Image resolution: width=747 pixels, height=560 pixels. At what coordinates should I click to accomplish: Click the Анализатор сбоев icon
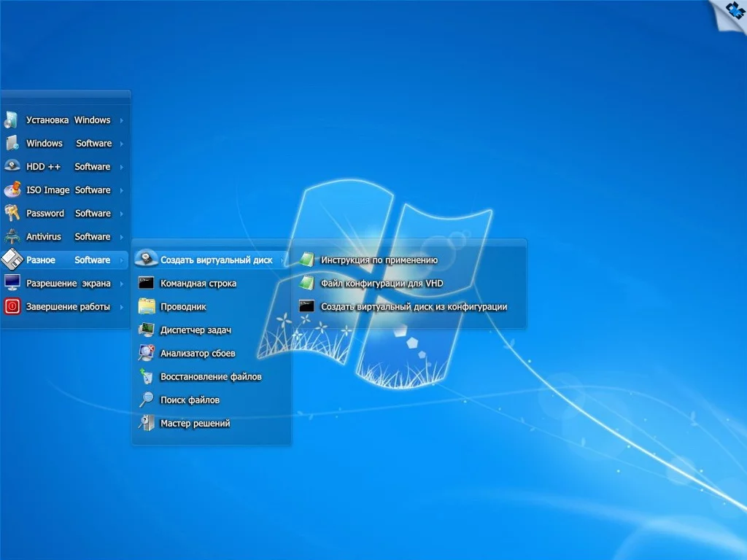click(146, 353)
